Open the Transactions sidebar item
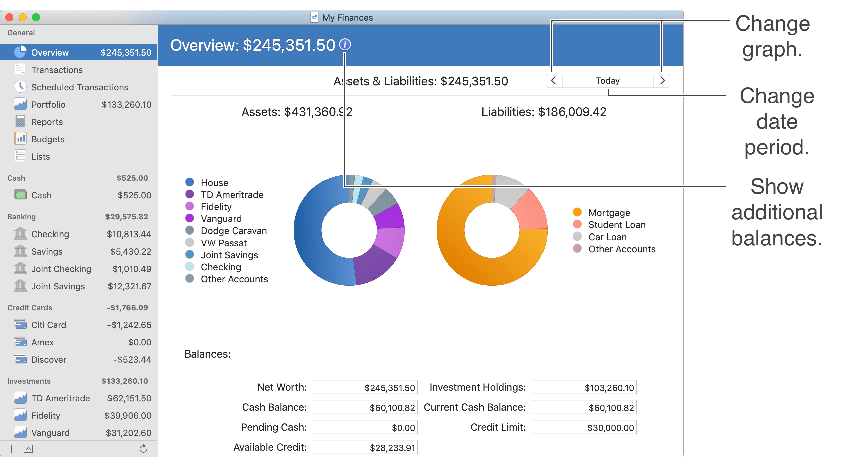Screen dimensions: 868x467 click(57, 70)
